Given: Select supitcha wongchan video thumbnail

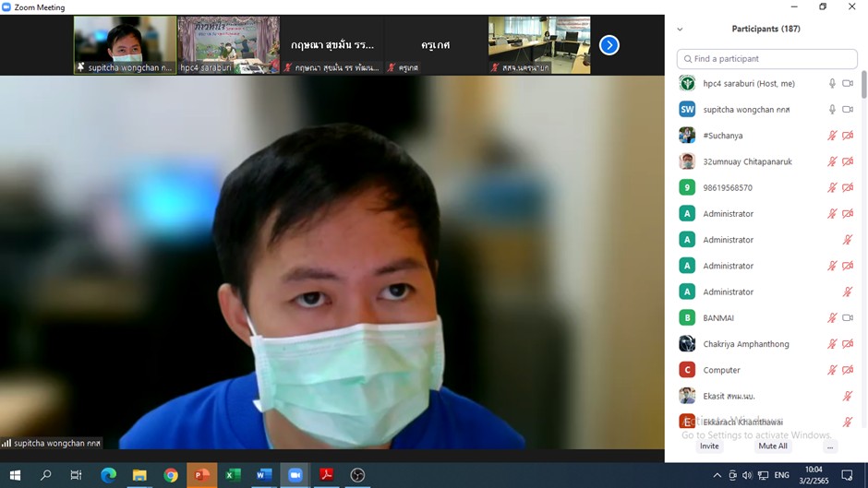Looking at the screenshot, I should click(x=125, y=45).
